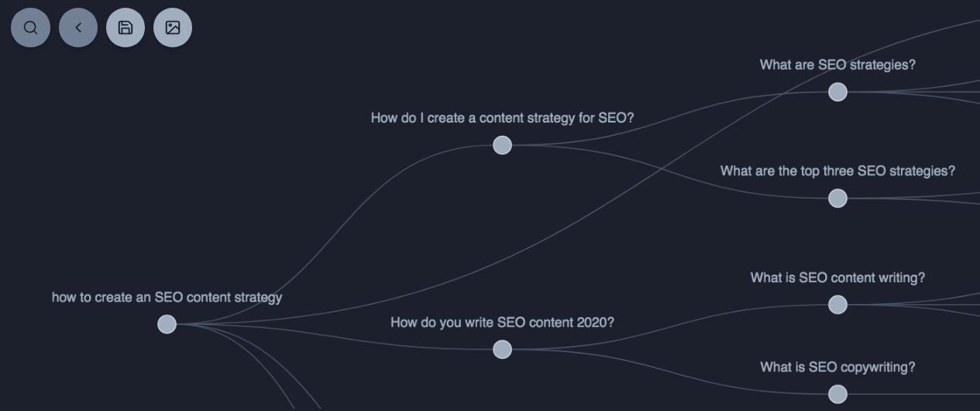Export the graph using the image icon
Image resolution: width=980 pixels, height=411 pixels.
tap(173, 28)
